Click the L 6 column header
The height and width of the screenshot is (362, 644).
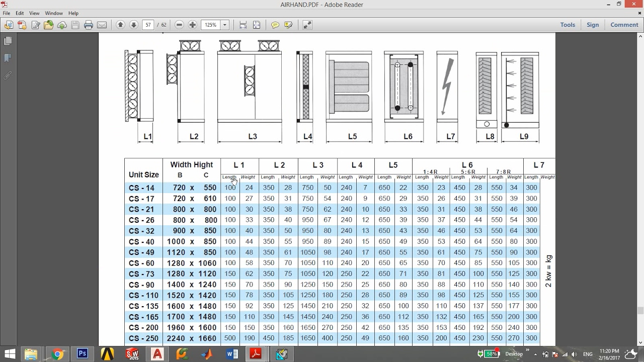point(467,165)
